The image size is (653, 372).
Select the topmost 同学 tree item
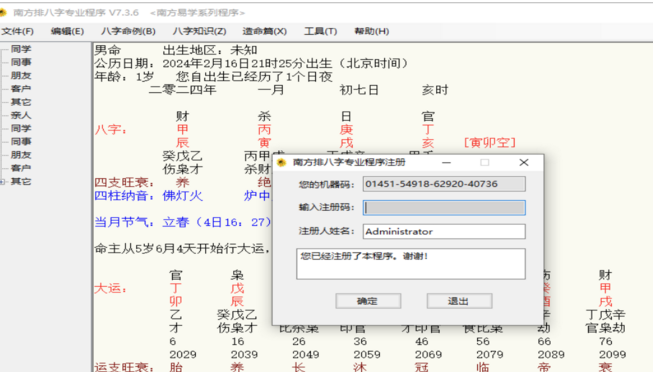[x=21, y=49]
